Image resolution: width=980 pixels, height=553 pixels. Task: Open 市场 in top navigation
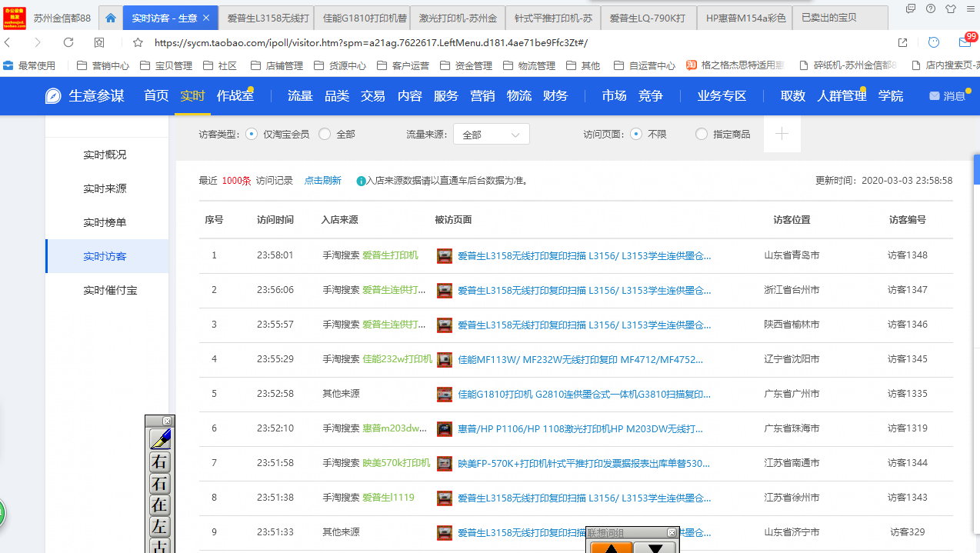(614, 96)
